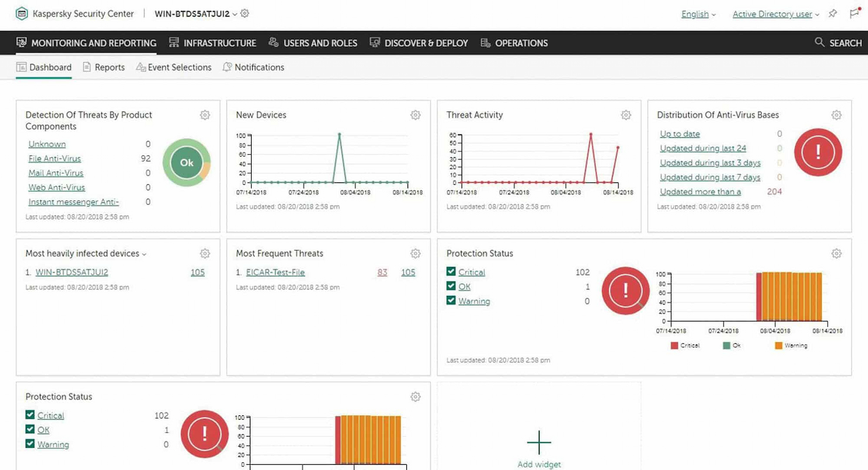The width and height of the screenshot is (868, 470).
Task: Click the Critical legend swatch in chart
Action: point(674,346)
